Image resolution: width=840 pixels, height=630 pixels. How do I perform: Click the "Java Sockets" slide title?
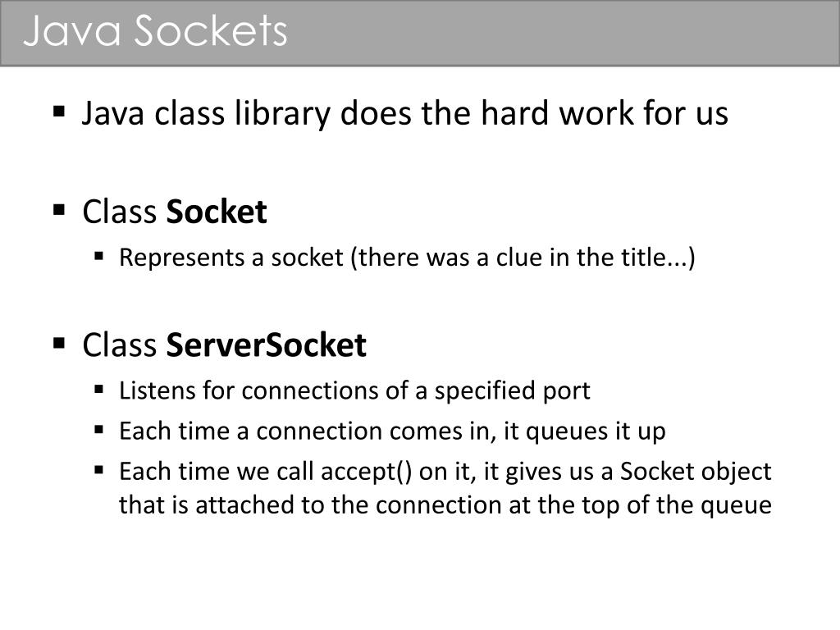(x=155, y=32)
